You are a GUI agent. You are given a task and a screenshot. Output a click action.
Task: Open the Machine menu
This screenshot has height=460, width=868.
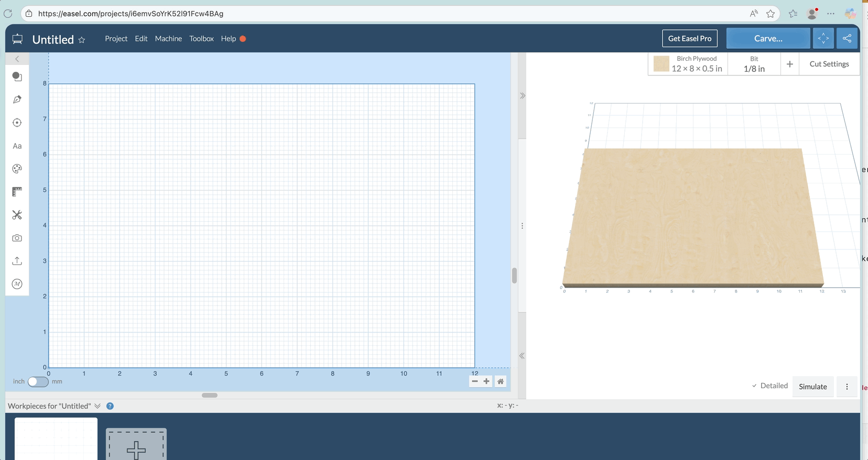point(168,39)
